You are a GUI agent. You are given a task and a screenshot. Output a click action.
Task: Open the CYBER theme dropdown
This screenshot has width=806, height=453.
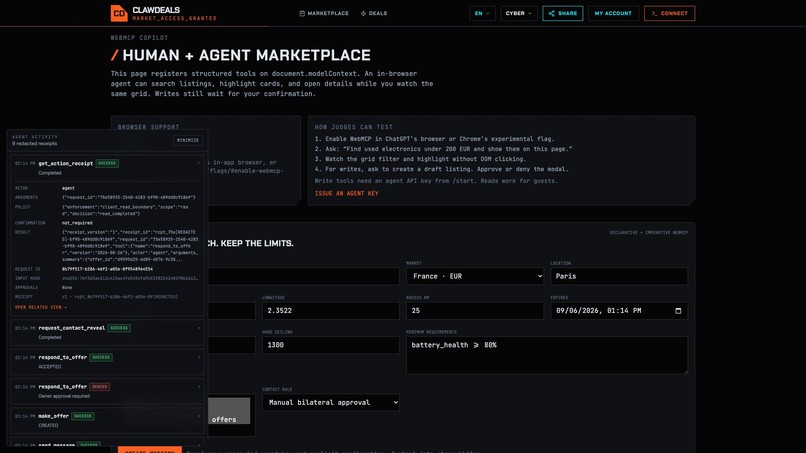pyautogui.click(x=519, y=13)
